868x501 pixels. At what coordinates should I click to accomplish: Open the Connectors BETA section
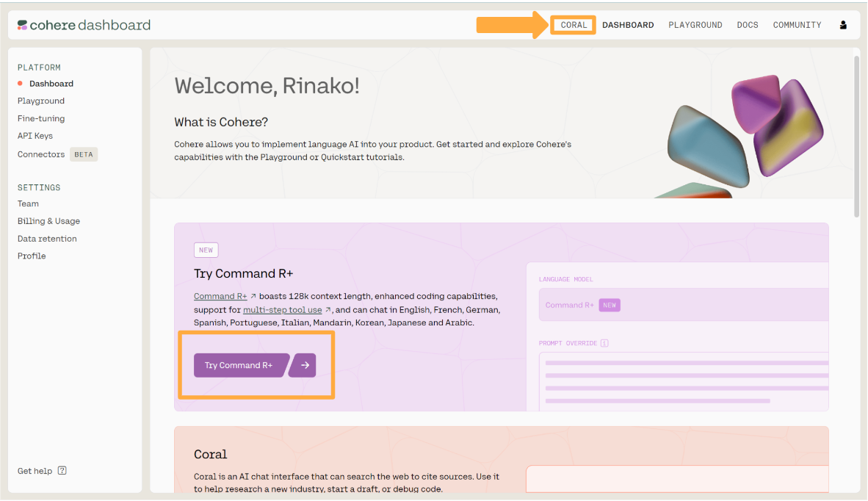(41, 154)
